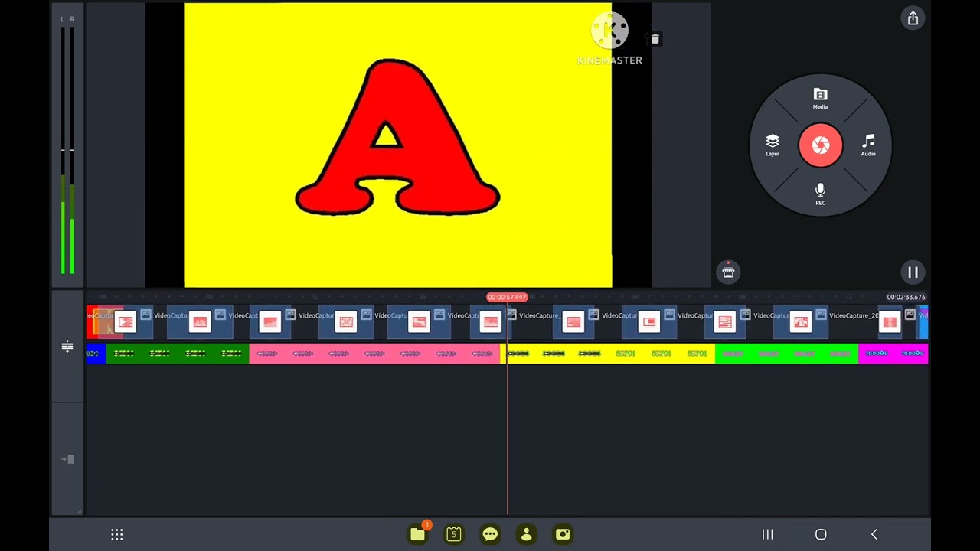Go to the Android home screen

pyautogui.click(x=821, y=534)
